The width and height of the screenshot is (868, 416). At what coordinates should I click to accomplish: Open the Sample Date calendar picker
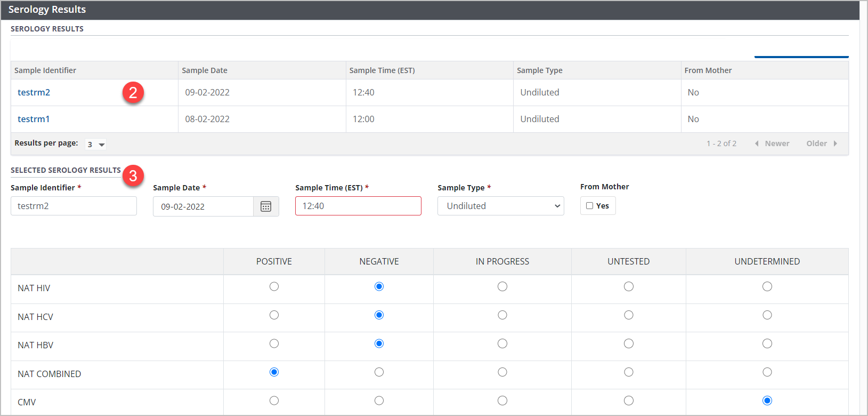point(266,206)
